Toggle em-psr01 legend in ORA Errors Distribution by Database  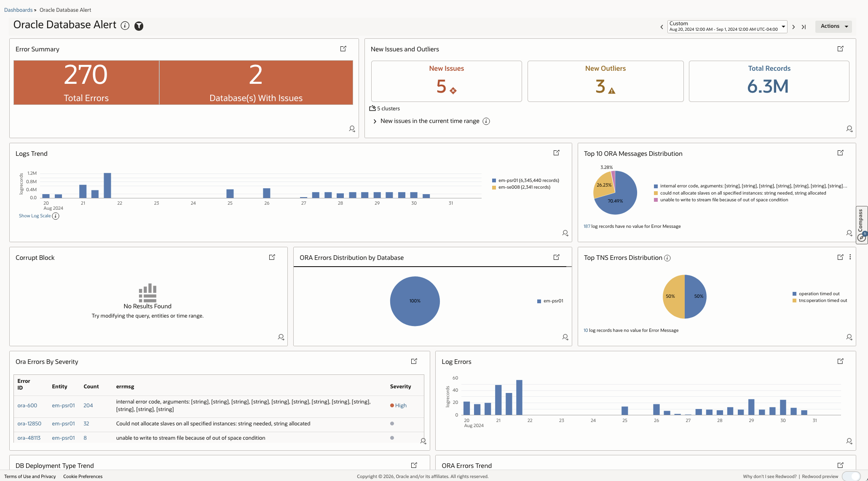coord(550,301)
